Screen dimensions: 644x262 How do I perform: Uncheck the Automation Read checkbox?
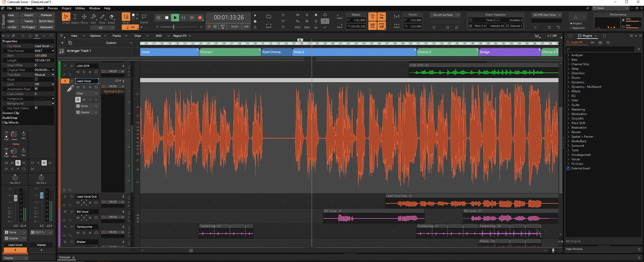pos(36,89)
